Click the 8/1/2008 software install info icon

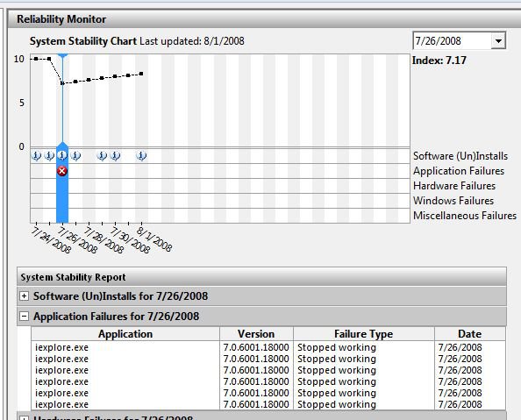141,155
